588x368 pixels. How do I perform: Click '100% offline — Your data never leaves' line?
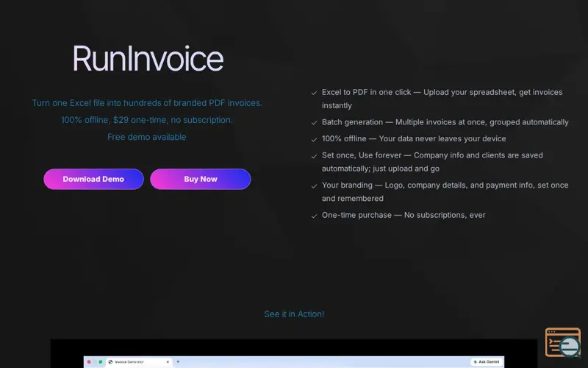(x=414, y=138)
